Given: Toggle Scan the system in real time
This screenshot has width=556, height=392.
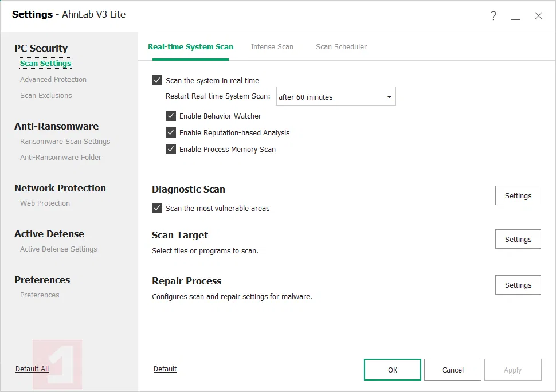Looking at the screenshot, I should [157, 80].
